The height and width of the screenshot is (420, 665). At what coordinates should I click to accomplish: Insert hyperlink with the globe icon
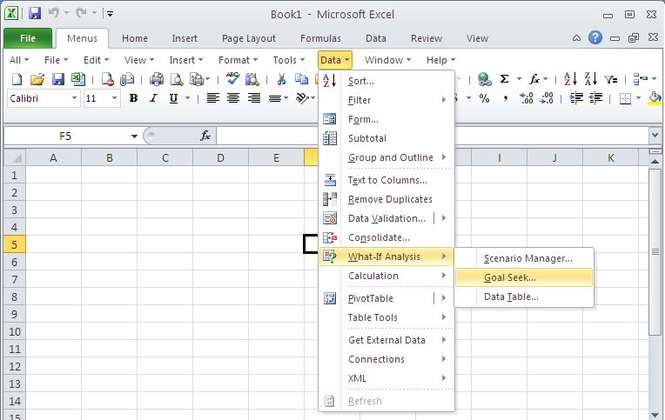click(x=484, y=79)
